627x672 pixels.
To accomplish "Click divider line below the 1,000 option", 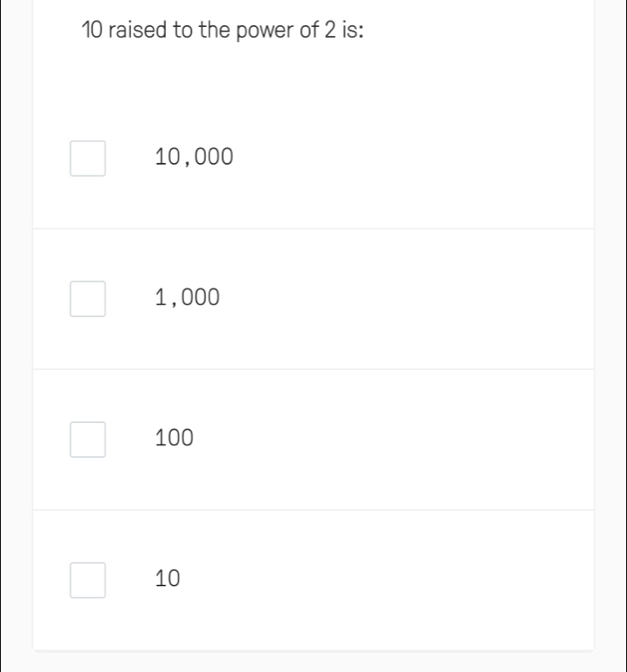I will click(313, 369).
